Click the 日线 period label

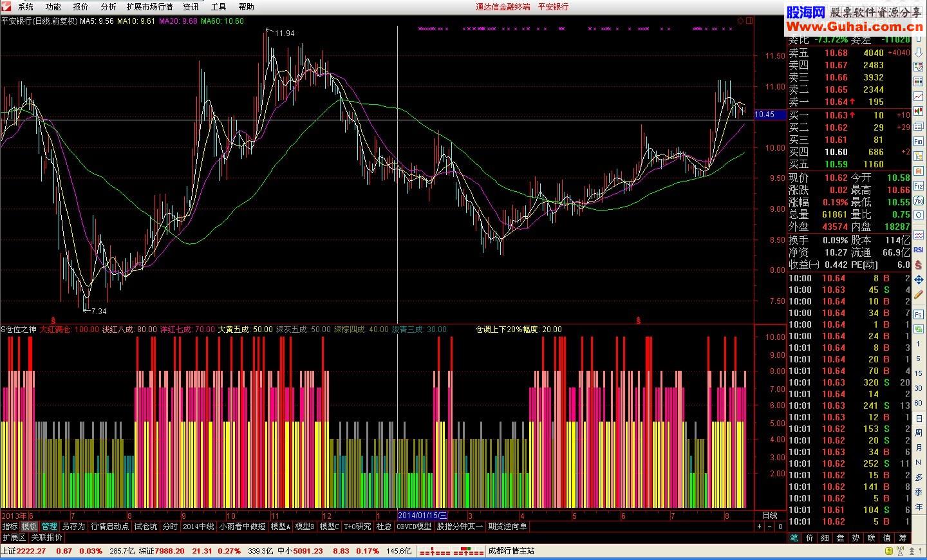770,516
